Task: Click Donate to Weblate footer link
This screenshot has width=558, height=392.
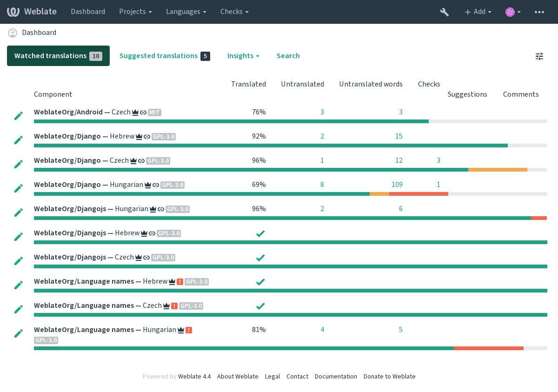Action: pyautogui.click(x=390, y=377)
